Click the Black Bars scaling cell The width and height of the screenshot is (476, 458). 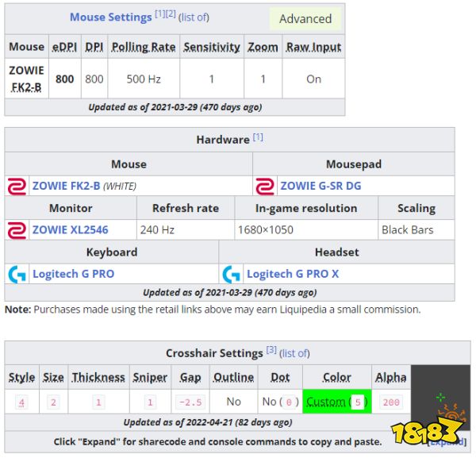click(x=416, y=230)
